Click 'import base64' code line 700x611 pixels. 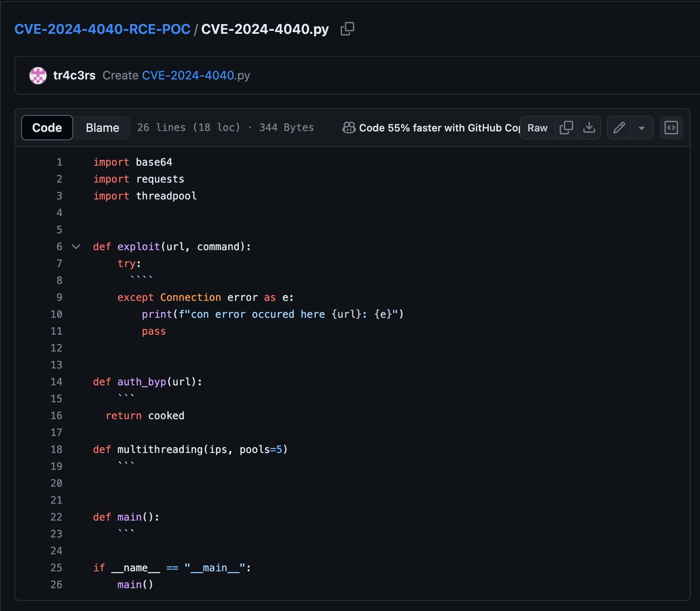(133, 162)
